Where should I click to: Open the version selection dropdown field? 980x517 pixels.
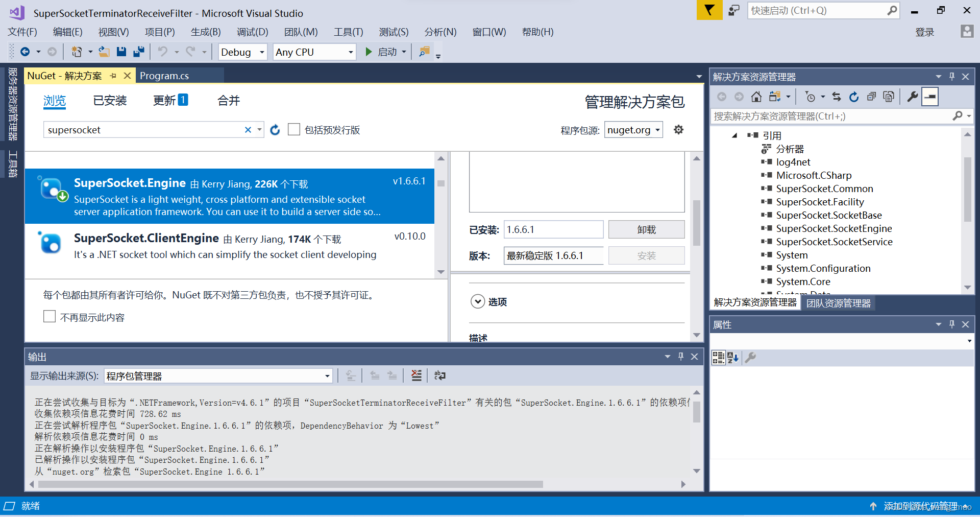554,255
